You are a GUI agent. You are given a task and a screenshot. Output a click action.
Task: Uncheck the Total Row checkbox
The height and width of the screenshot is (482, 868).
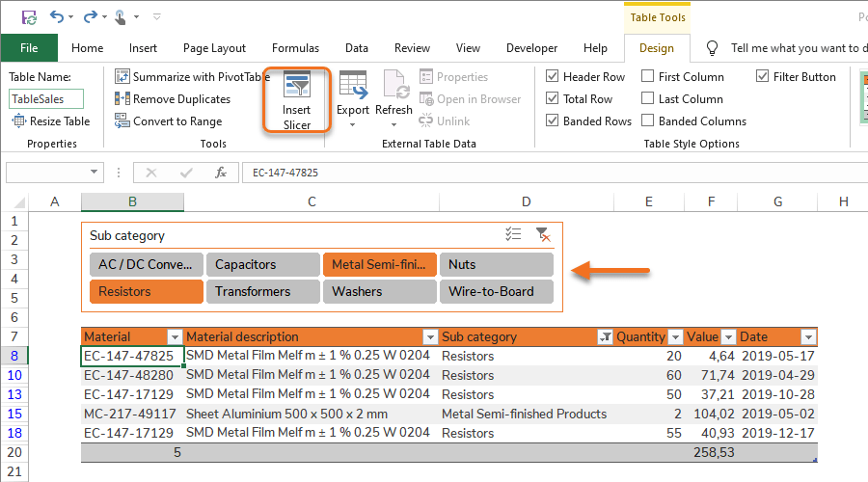[553, 99]
